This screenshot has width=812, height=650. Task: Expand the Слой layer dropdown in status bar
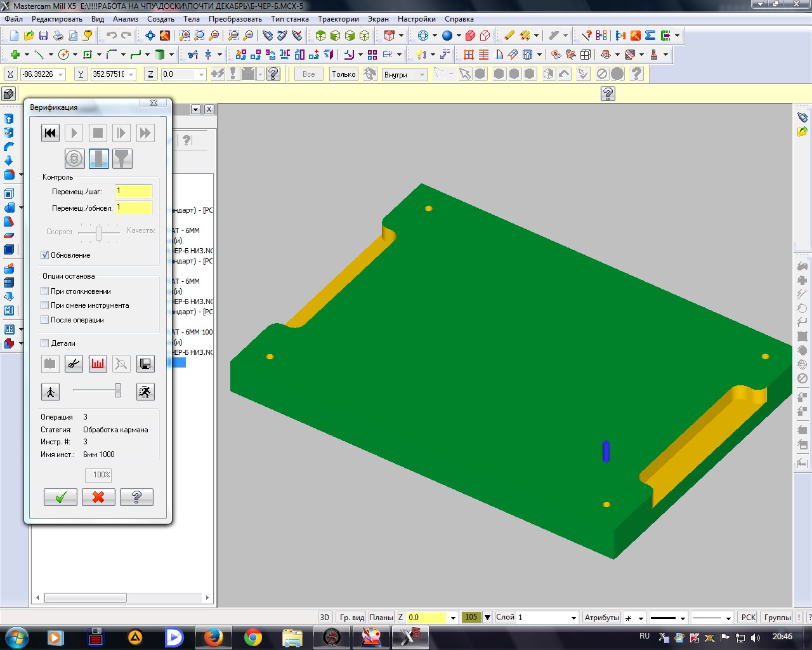(573, 618)
